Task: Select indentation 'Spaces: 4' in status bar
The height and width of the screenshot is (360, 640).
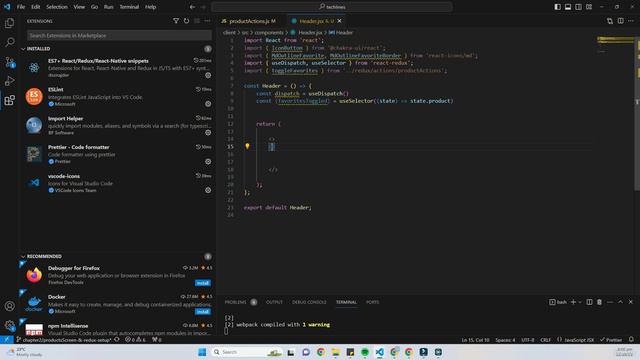Action: 505,340
